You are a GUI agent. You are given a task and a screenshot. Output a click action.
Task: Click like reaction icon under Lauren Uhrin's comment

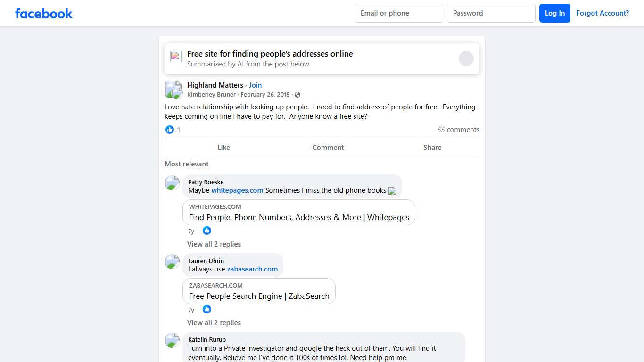click(x=207, y=309)
